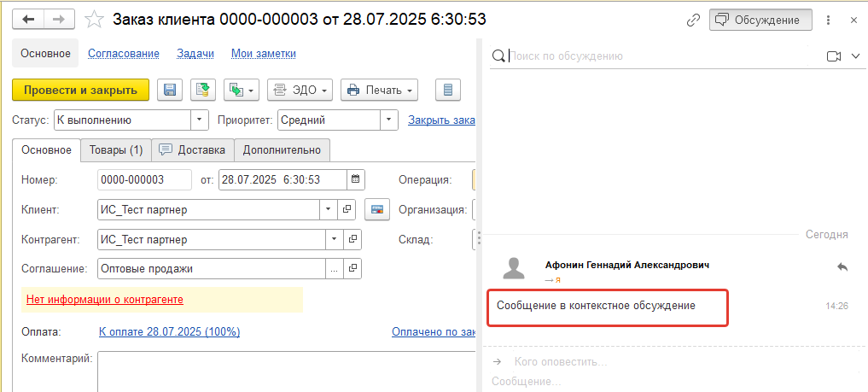Close the order form with the X
Viewport: 868px width, 392px height.
(853, 20)
